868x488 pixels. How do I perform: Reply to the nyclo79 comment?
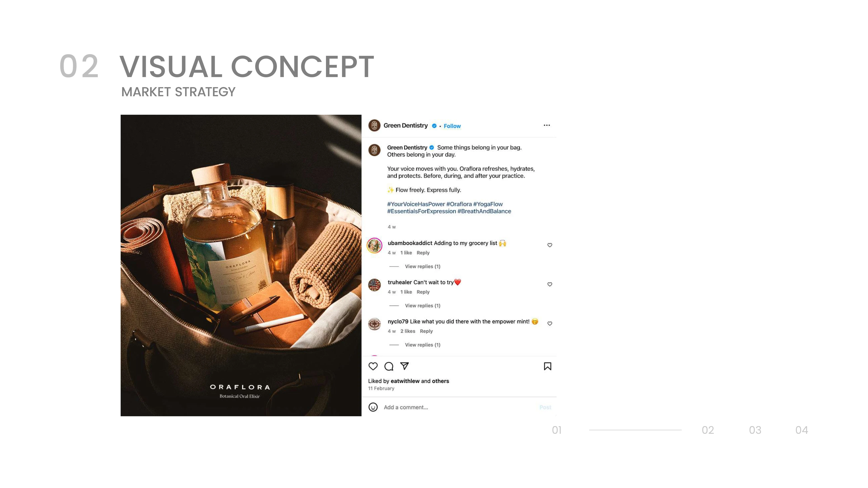point(426,331)
